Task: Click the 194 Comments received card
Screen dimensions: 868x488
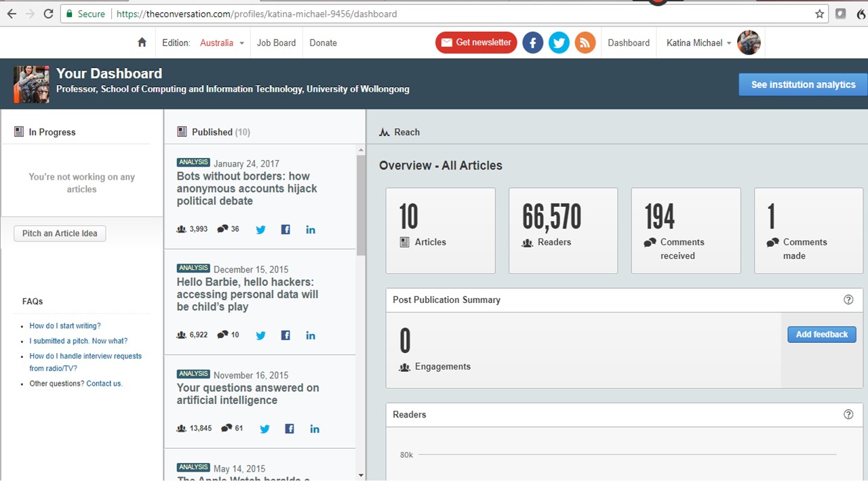Action: click(x=686, y=230)
